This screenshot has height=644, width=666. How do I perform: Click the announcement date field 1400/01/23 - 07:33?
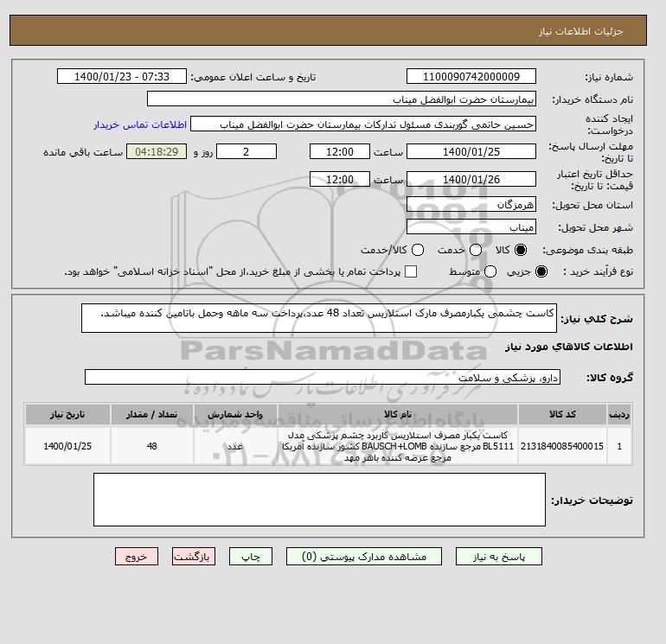pyautogui.click(x=122, y=76)
